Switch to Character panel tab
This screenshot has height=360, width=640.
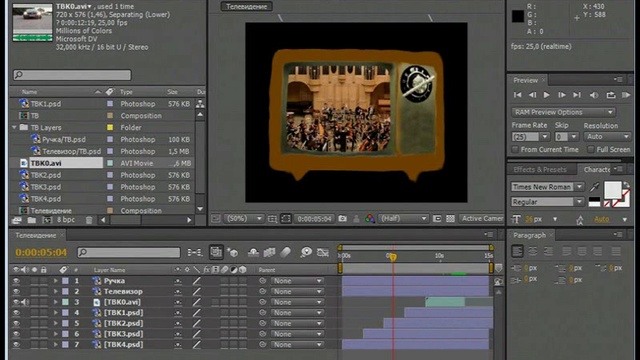pyautogui.click(x=597, y=170)
